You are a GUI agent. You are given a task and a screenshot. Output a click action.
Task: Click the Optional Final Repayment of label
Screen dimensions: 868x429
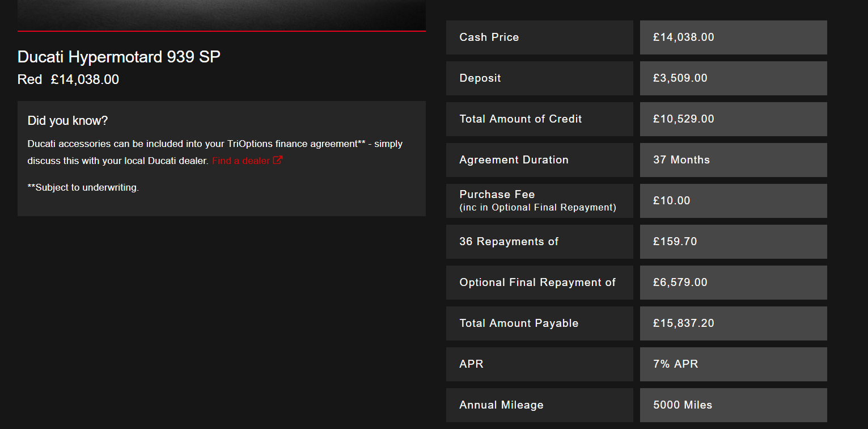(537, 283)
